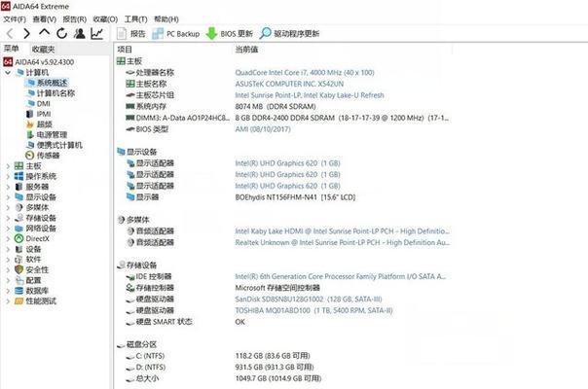The width and height of the screenshot is (588, 389).
Task: Click the 设备 tree icon
Action: coord(18,249)
